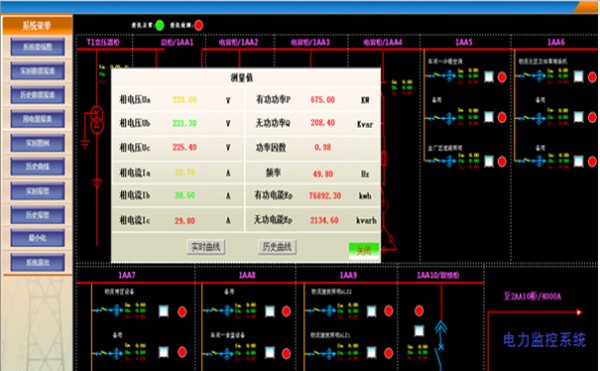Viewport: 600px width, 371px height.
Task: Click the red arrow toward 2AA10 cabinet
Action: 579,312
